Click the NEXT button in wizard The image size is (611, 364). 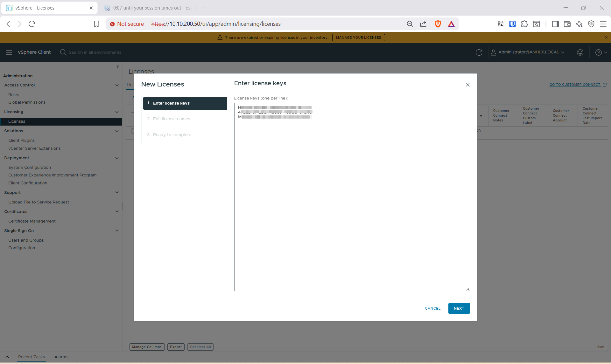459,308
